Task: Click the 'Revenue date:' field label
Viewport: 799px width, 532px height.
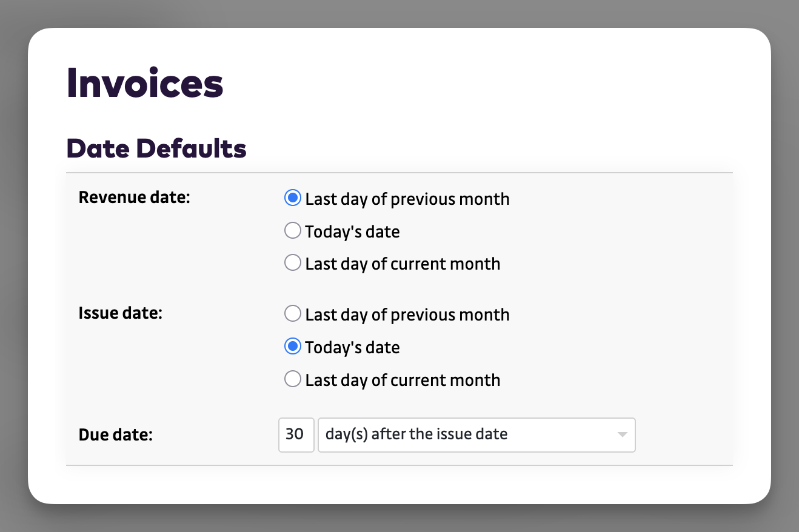Action: coord(135,198)
